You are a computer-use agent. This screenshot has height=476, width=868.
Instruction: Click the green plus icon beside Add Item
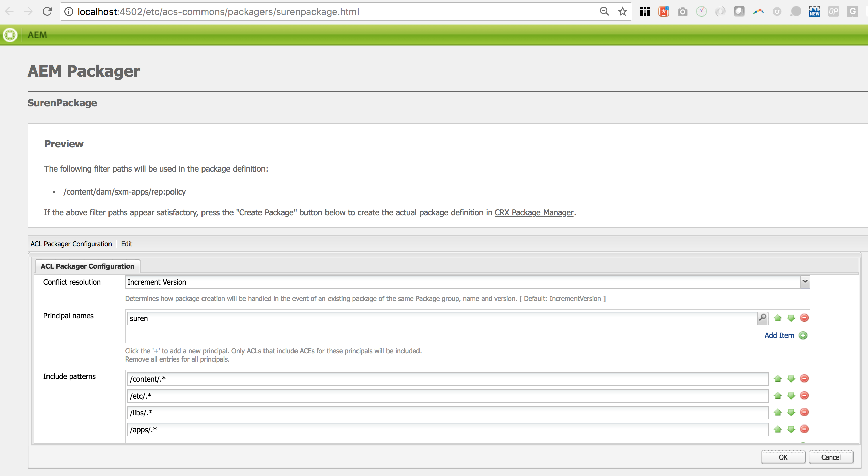(x=803, y=335)
